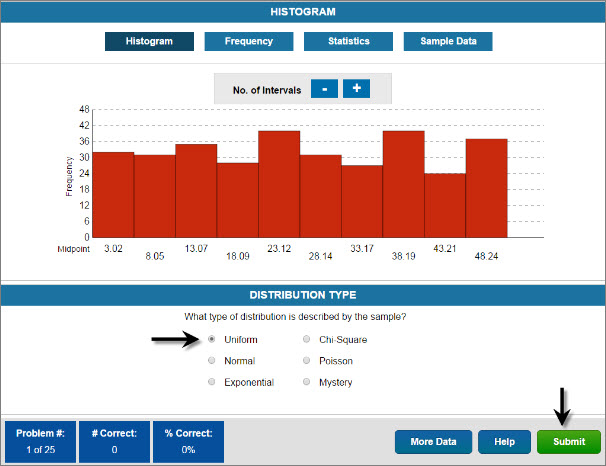
Task: Open the Frequency tab
Action: click(248, 42)
